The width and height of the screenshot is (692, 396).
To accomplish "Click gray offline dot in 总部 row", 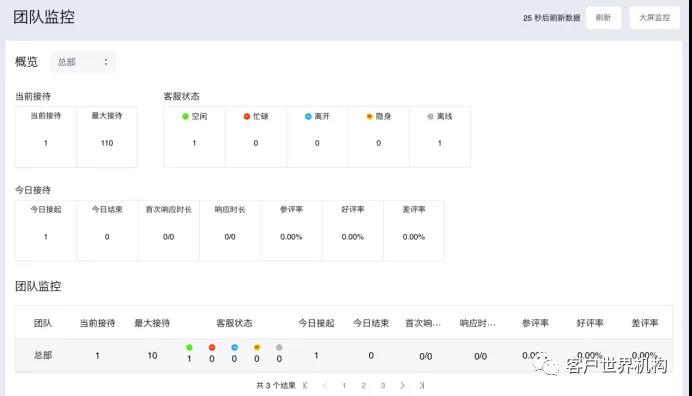I will (279, 347).
